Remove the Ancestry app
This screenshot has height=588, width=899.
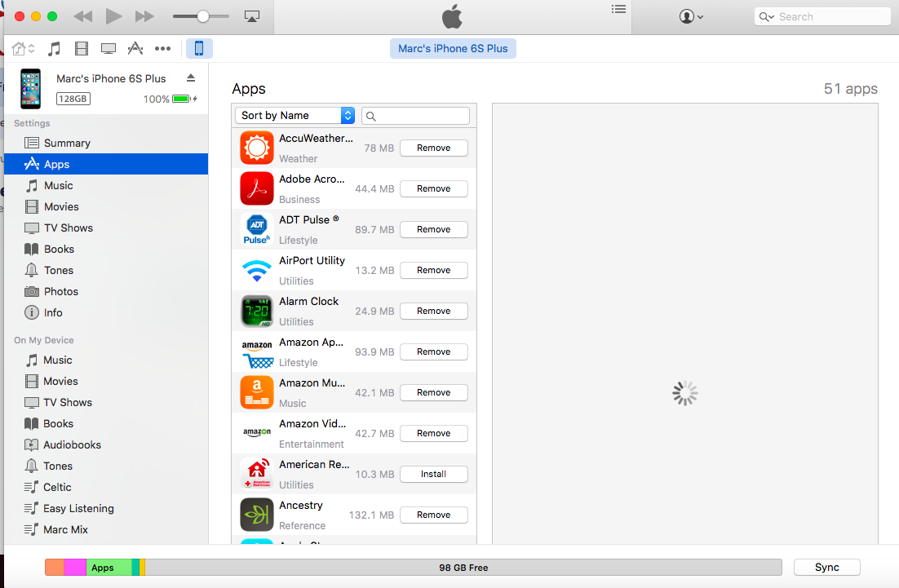click(x=433, y=515)
